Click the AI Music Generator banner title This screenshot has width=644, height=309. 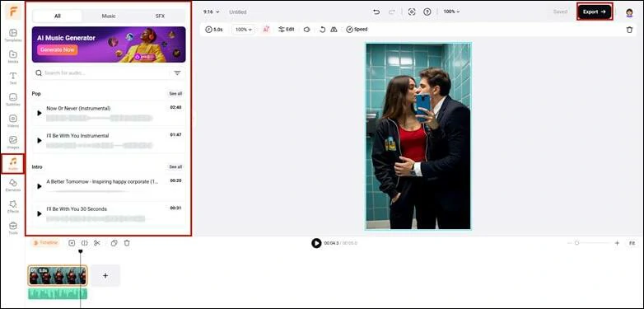pyautogui.click(x=66, y=38)
